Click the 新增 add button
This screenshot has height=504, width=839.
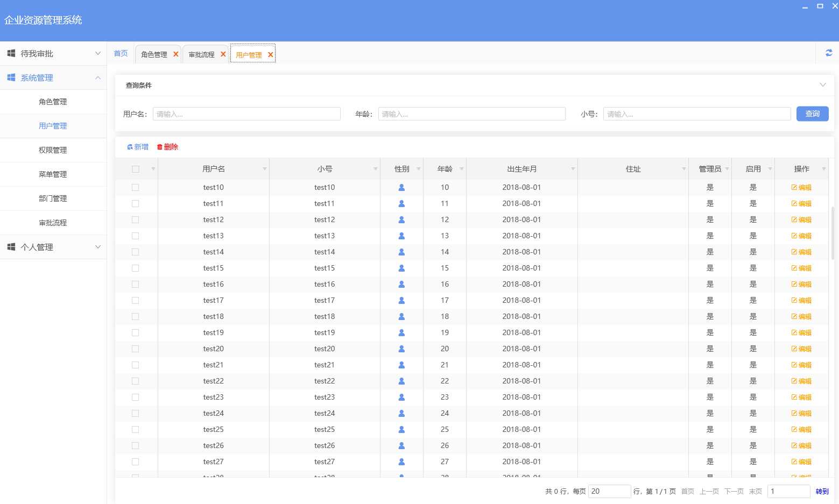click(x=138, y=147)
